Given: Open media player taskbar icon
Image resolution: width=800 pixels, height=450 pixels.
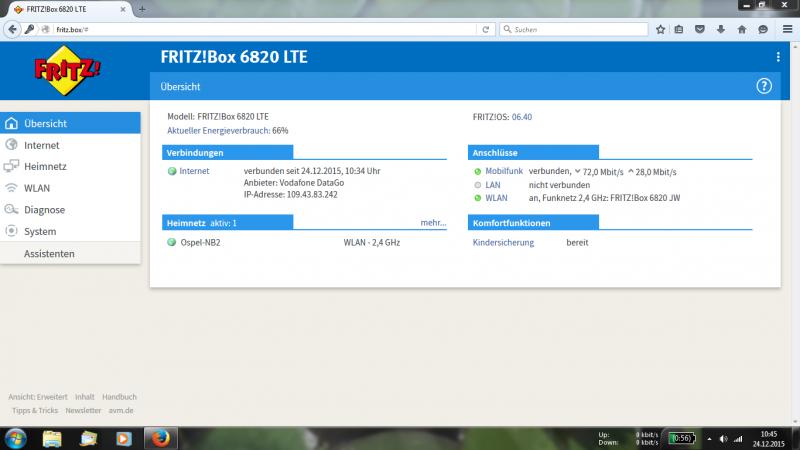Looking at the screenshot, I should click(x=123, y=439).
